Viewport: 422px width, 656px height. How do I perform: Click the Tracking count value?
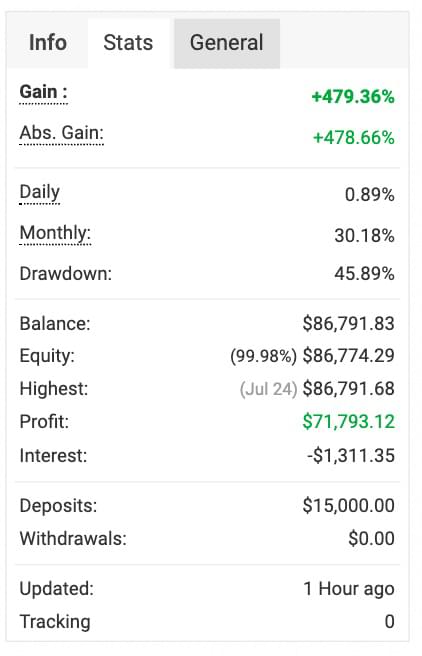coord(389,622)
